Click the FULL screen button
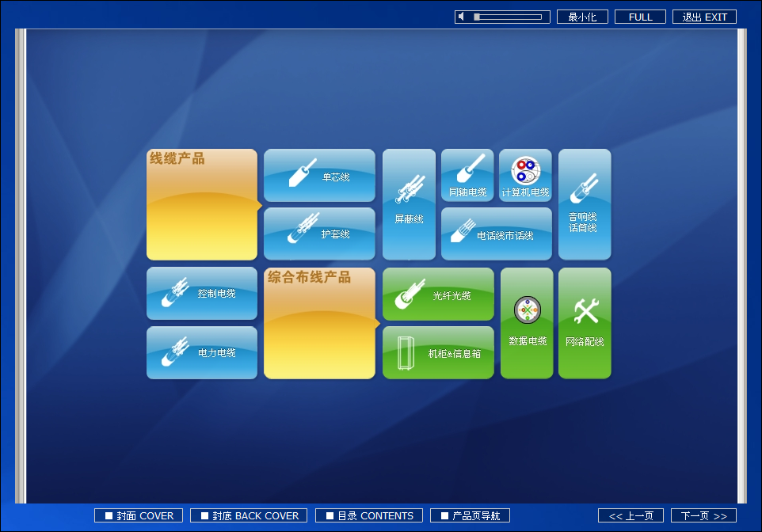The height and width of the screenshot is (532, 762). [640, 16]
